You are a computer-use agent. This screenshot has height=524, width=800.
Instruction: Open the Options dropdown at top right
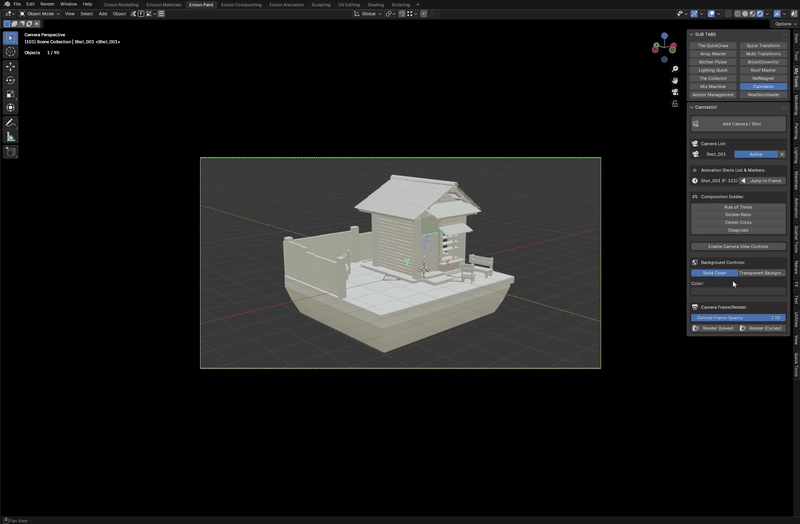pos(784,23)
